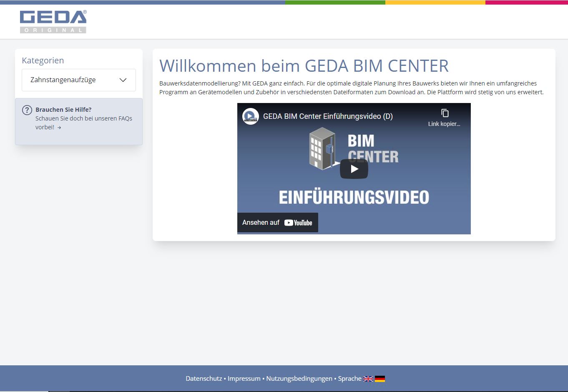Open the Nutzungsbedingungen link

click(x=299, y=379)
